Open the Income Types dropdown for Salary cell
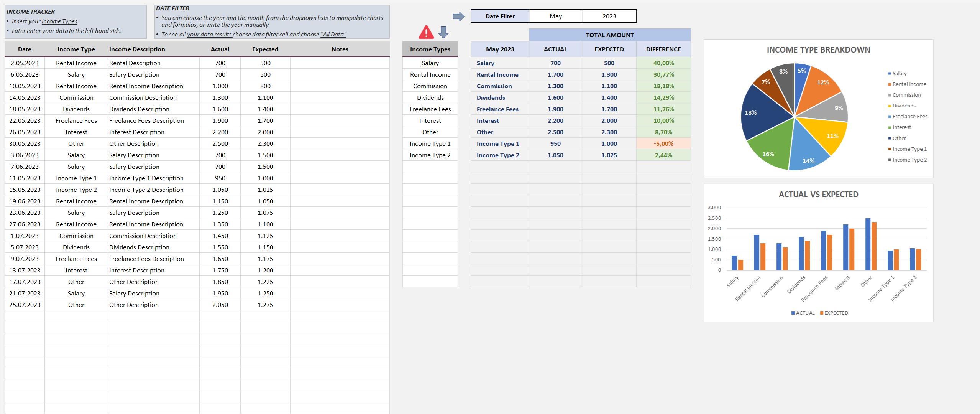 [x=430, y=63]
